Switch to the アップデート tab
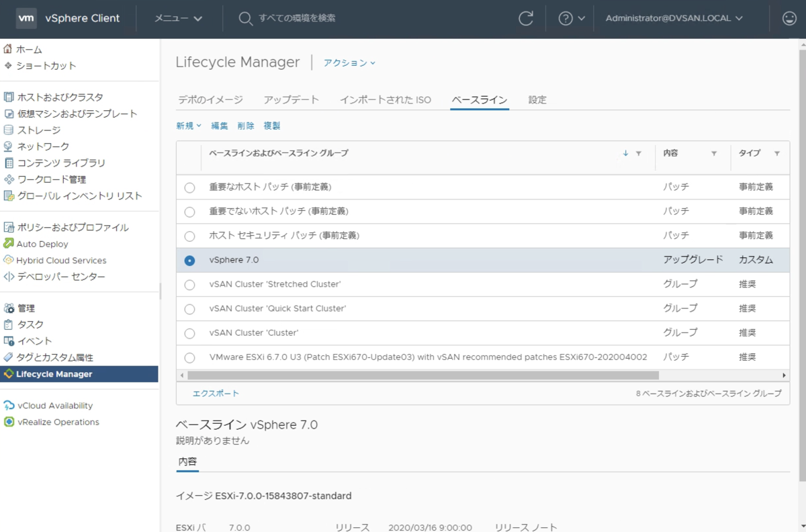Screen dimensions: 806x532 [292, 99]
